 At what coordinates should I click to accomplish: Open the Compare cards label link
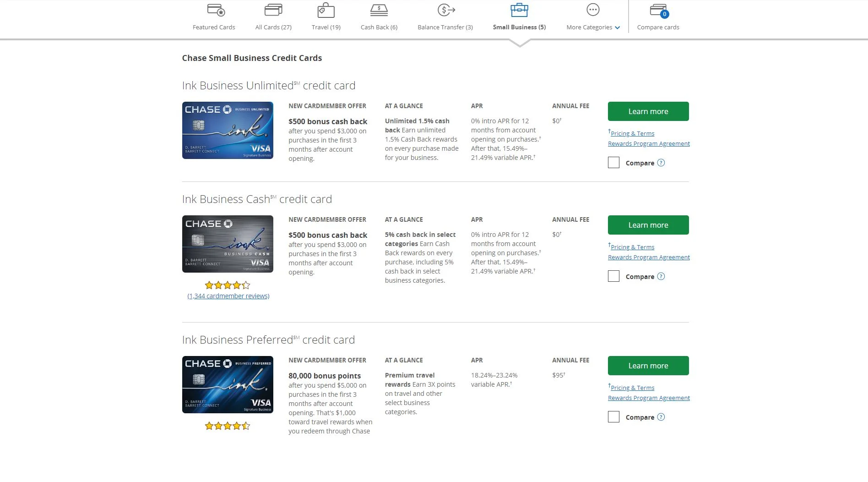(x=658, y=27)
